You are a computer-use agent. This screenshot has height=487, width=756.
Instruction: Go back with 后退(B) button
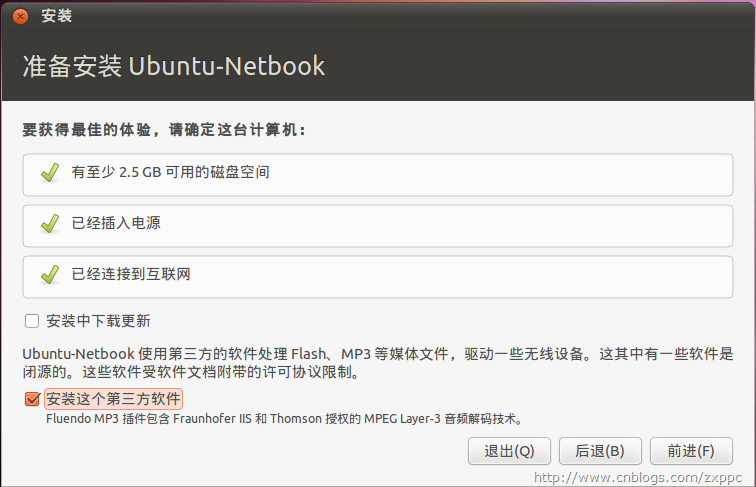(x=600, y=451)
